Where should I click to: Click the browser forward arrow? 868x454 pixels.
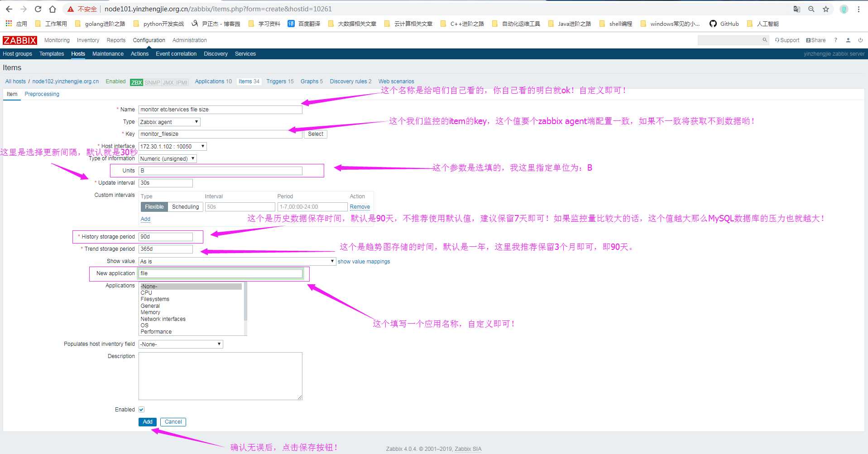[x=24, y=9]
